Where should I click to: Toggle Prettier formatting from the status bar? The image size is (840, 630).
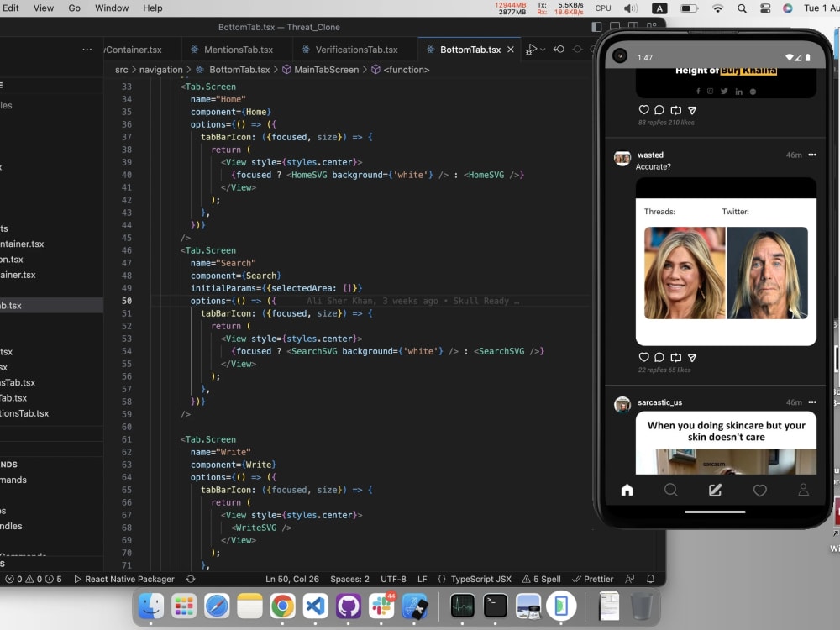tap(594, 579)
